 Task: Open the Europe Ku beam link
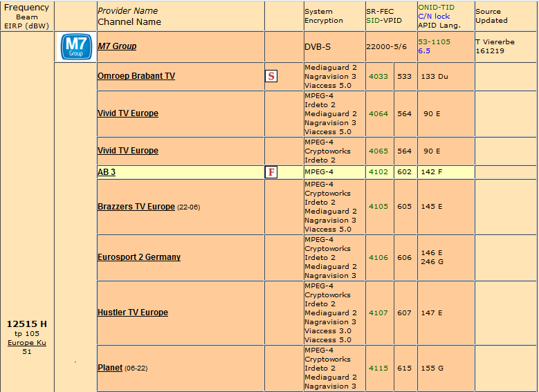pyautogui.click(x=27, y=342)
